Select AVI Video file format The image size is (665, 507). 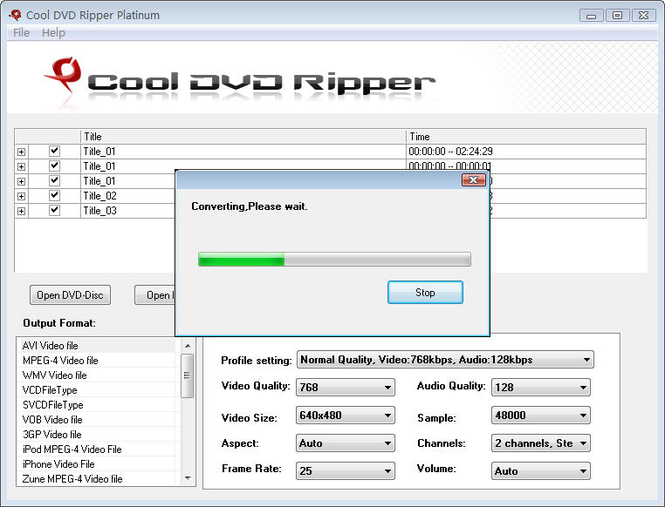click(97, 345)
